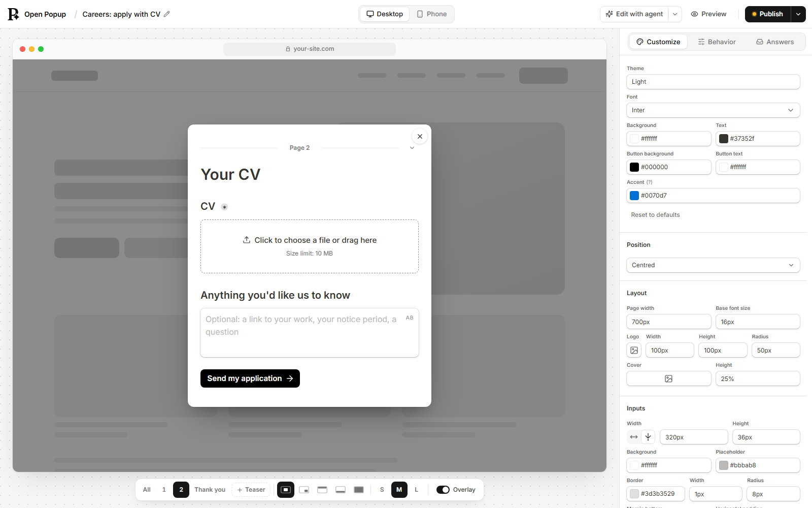Click Reset to defaults link
The height and width of the screenshot is (508, 812).
click(x=655, y=215)
